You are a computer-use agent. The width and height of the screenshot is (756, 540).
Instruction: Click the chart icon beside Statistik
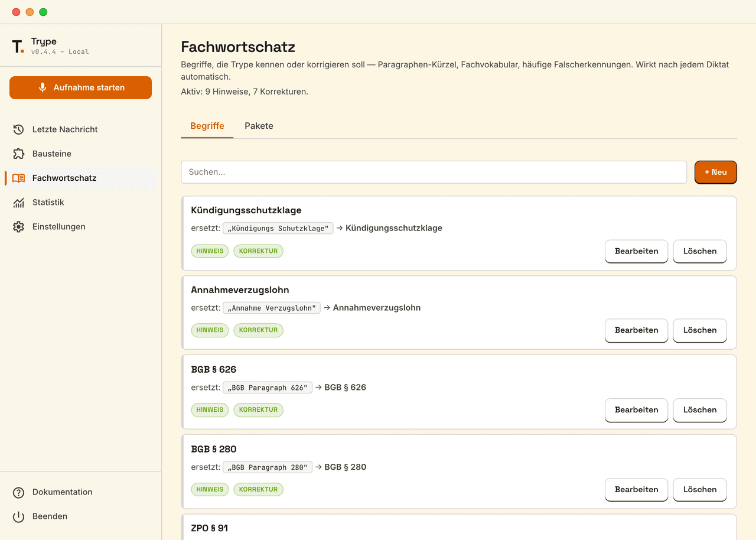click(x=18, y=202)
